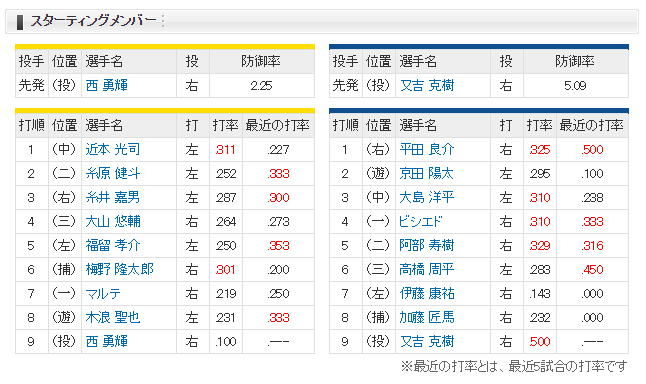Open catcher 加藤 匠馬 profile
The image size is (646, 384).
click(427, 317)
